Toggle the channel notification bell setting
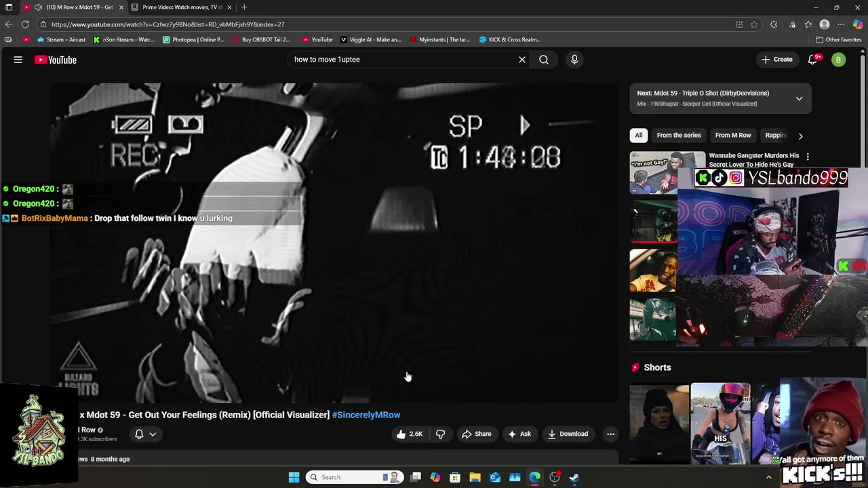 coord(145,434)
